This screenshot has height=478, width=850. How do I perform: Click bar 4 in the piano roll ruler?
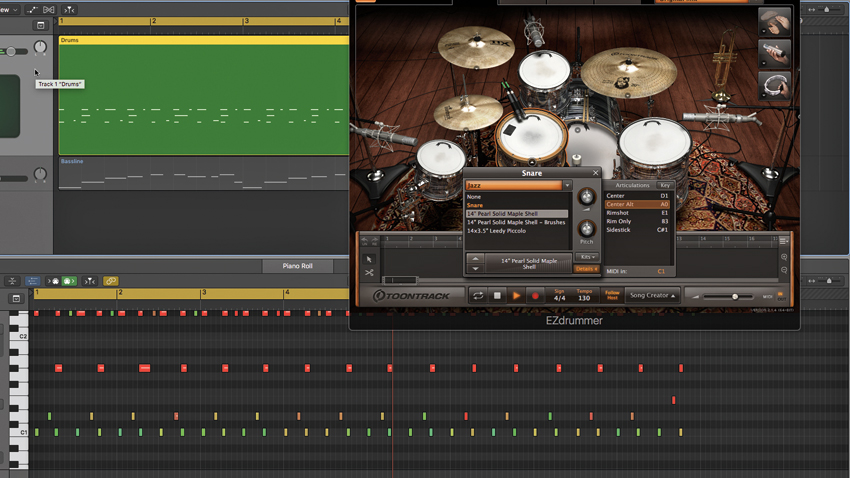tap(287, 293)
